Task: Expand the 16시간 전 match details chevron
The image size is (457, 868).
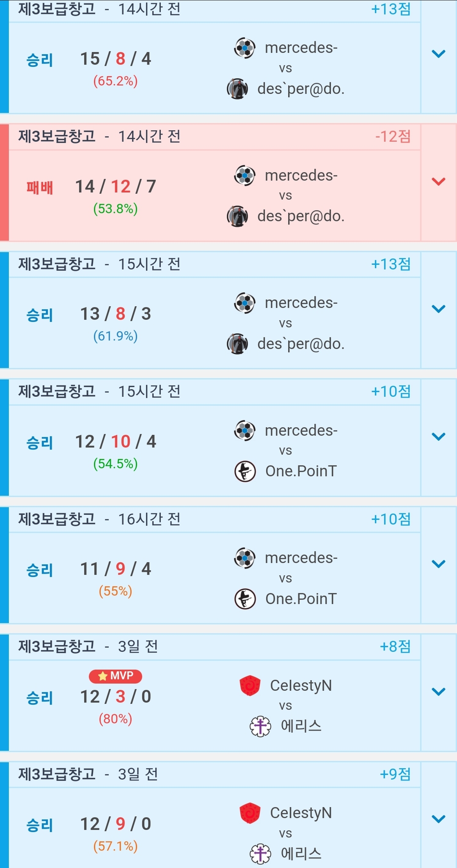Action: (438, 564)
